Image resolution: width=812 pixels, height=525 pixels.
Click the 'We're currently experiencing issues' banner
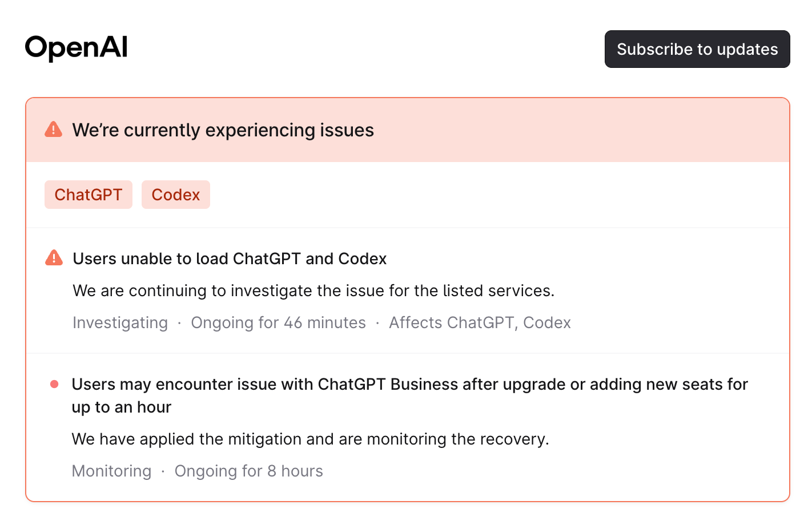click(x=223, y=130)
